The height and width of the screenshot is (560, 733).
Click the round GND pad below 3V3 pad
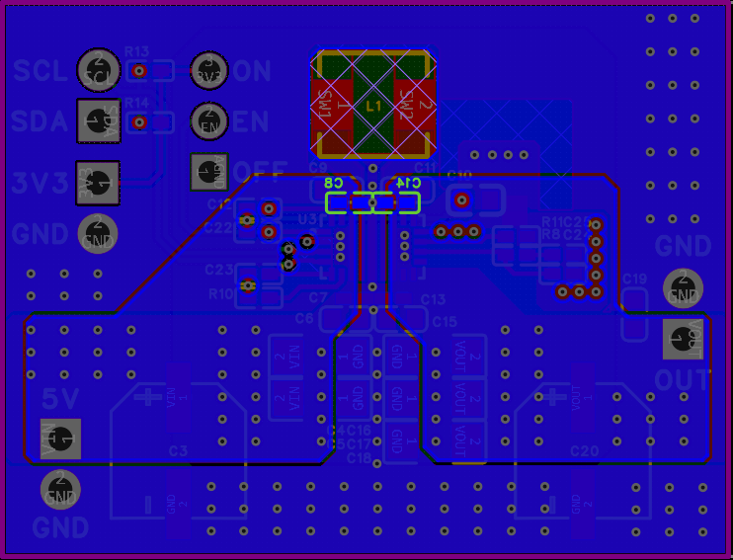[x=98, y=233]
